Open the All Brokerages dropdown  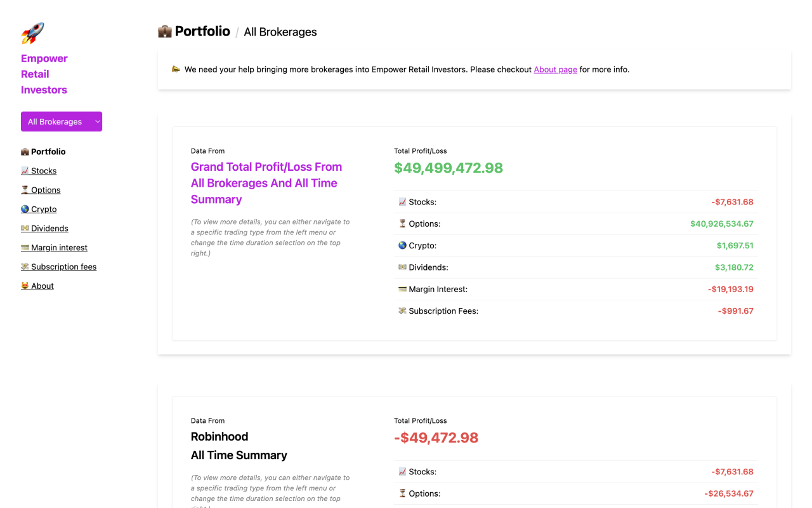pos(62,121)
